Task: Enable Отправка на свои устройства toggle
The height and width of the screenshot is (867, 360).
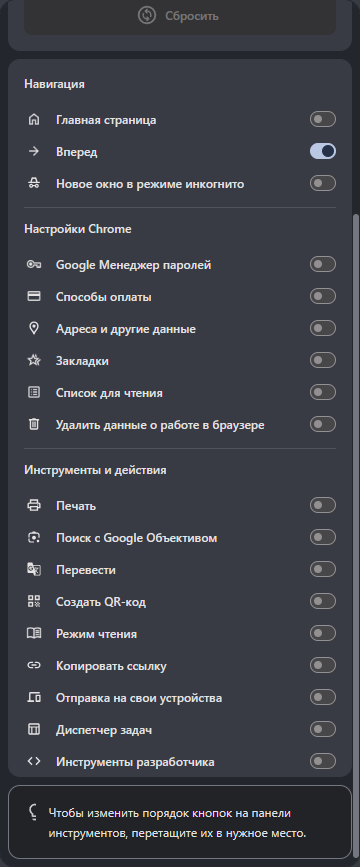Action: pyautogui.click(x=323, y=698)
